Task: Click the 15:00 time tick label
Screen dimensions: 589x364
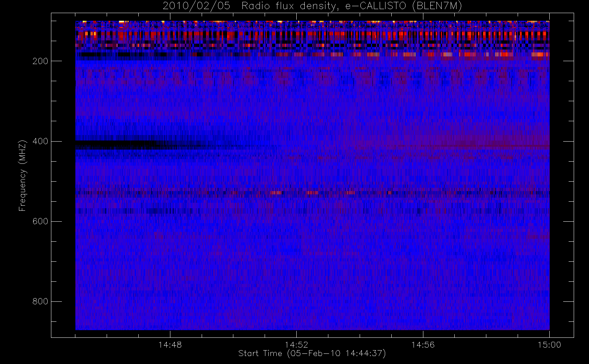Action: [549, 345]
